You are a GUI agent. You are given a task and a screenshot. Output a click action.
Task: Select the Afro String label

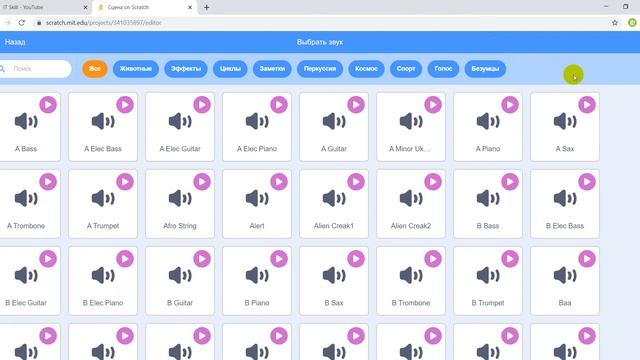tap(180, 226)
